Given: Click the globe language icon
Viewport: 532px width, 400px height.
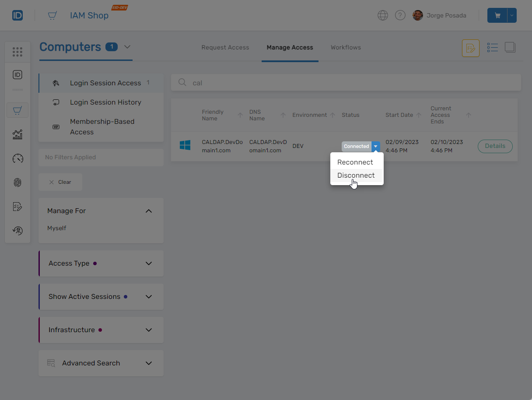Looking at the screenshot, I should (x=383, y=15).
